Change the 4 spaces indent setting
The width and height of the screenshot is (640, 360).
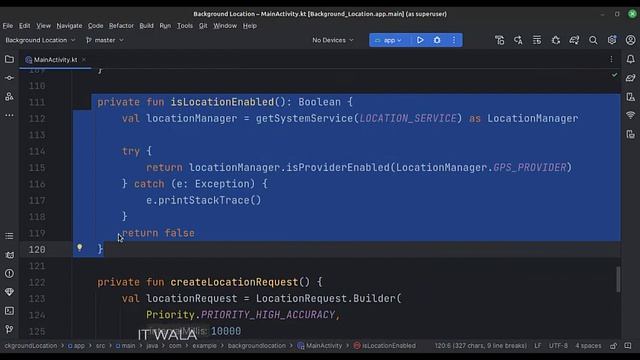tap(588, 346)
